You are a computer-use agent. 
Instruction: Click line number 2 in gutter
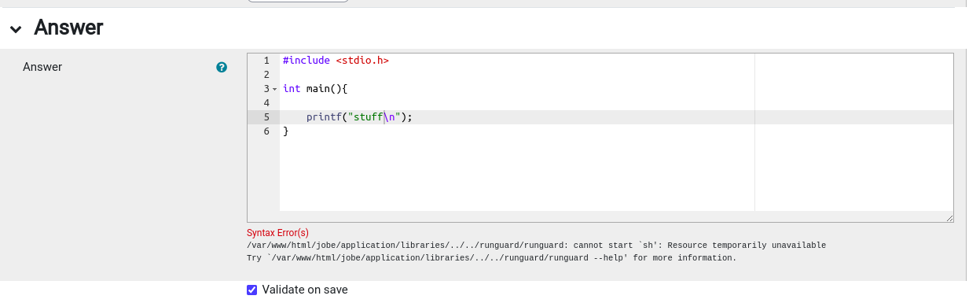266,74
